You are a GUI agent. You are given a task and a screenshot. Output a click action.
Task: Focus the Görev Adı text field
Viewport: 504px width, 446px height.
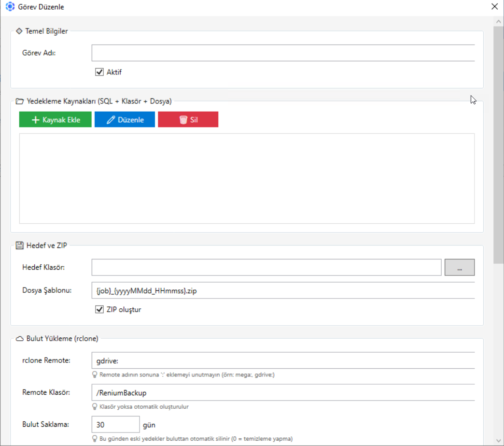283,53
